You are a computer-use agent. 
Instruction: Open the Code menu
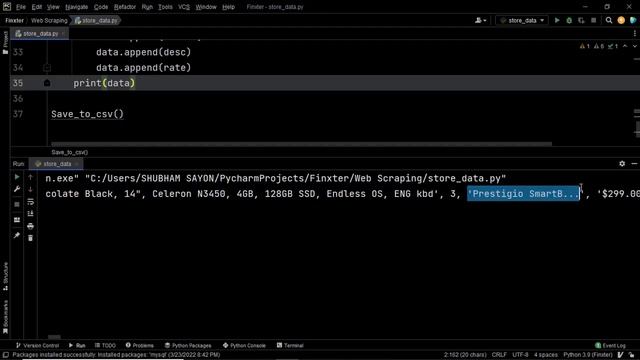(x=101, y=7)
